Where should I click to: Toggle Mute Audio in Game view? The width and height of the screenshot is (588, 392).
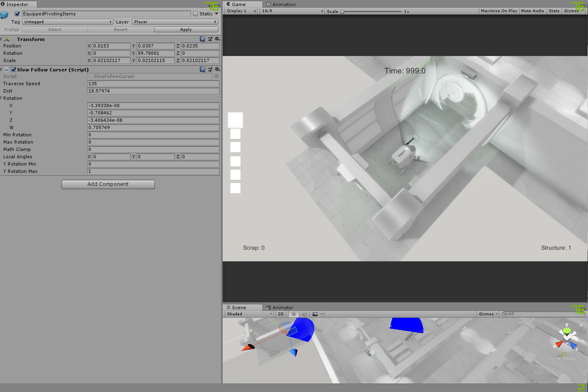532,11
